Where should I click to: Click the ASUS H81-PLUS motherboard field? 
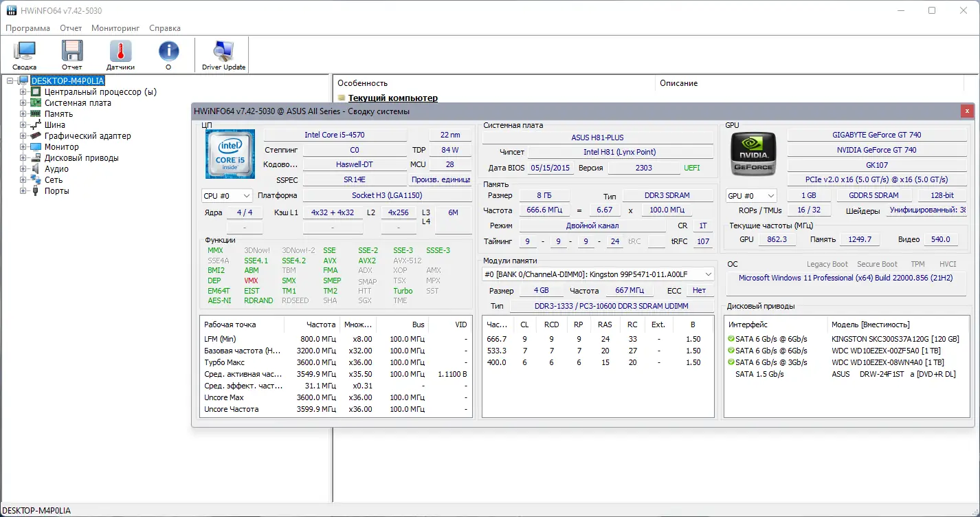click(x=598, y=137)
